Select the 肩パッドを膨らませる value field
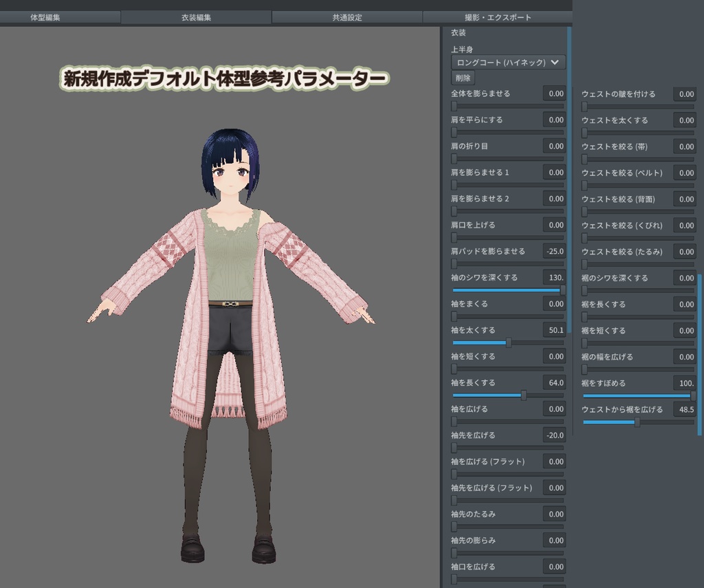704x588 pixels. coord(554,251)
